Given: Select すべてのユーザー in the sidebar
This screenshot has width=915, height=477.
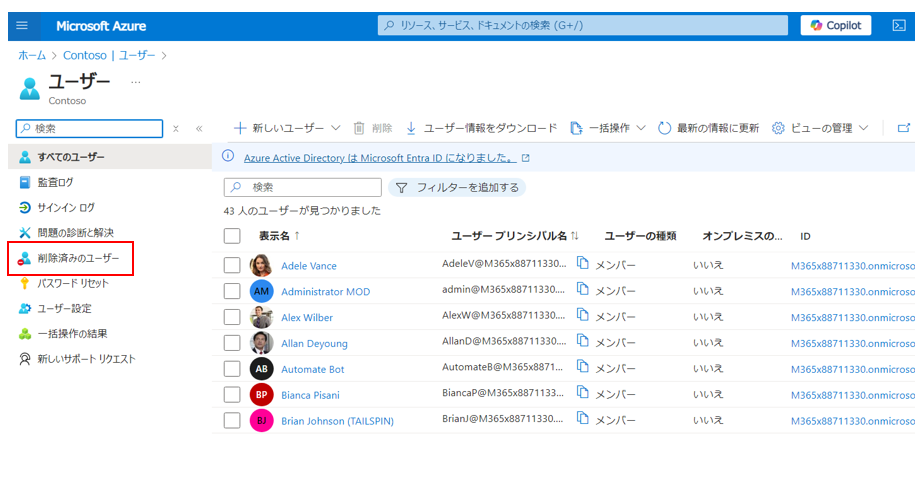Looking at the screenshot, I should (x=110, y=157).
